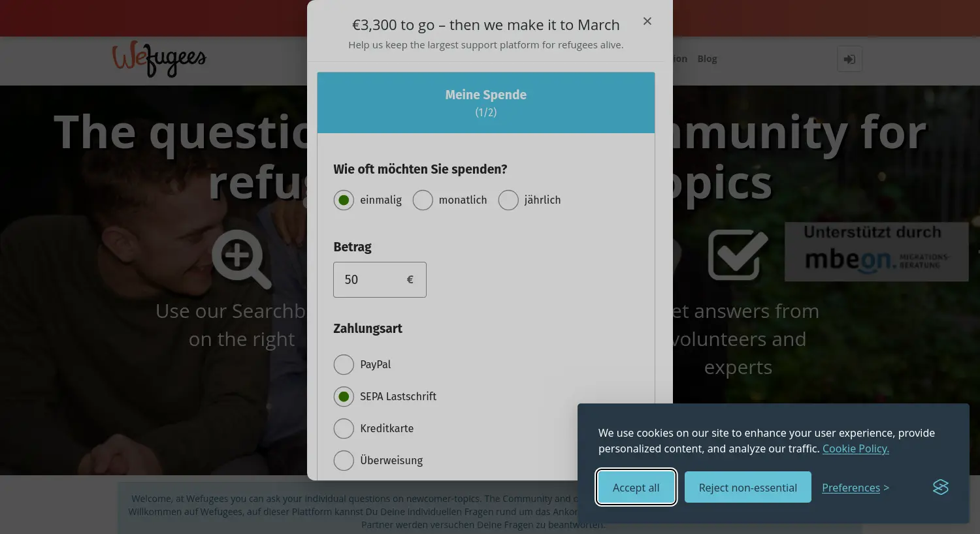Click the checkmark icon next to answers text
The height and width of the screenshot is (534, 980).
click(738, 255)
